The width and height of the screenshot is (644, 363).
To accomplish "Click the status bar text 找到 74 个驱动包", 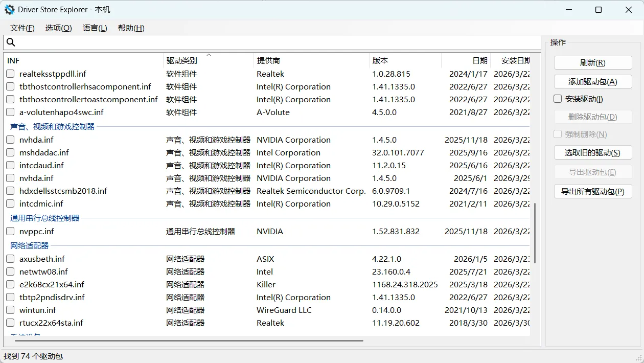I will pos(33,356).
